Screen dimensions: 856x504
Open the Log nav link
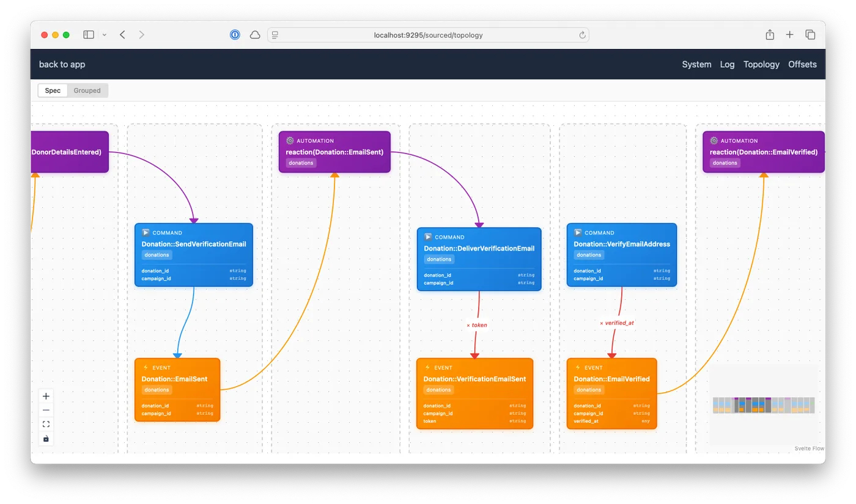[x=728, y=64]
